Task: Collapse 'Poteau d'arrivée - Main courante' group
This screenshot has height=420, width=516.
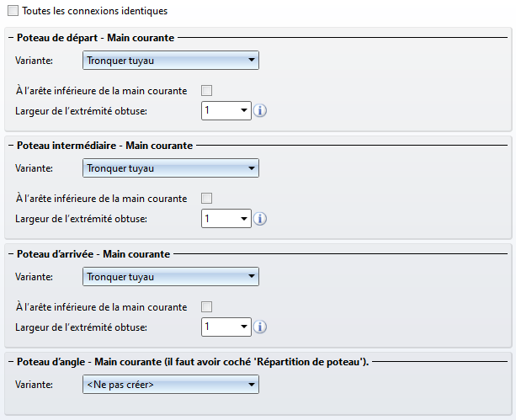Action: [x=11, y=254]
